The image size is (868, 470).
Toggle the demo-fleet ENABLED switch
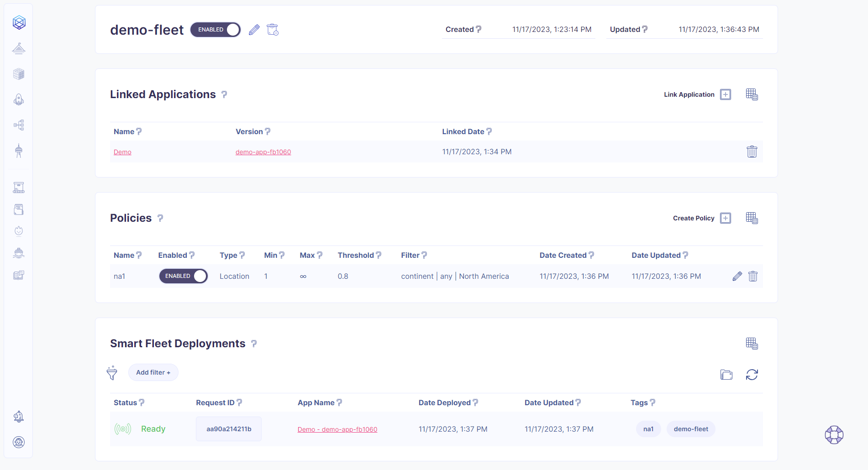[216, 30]
